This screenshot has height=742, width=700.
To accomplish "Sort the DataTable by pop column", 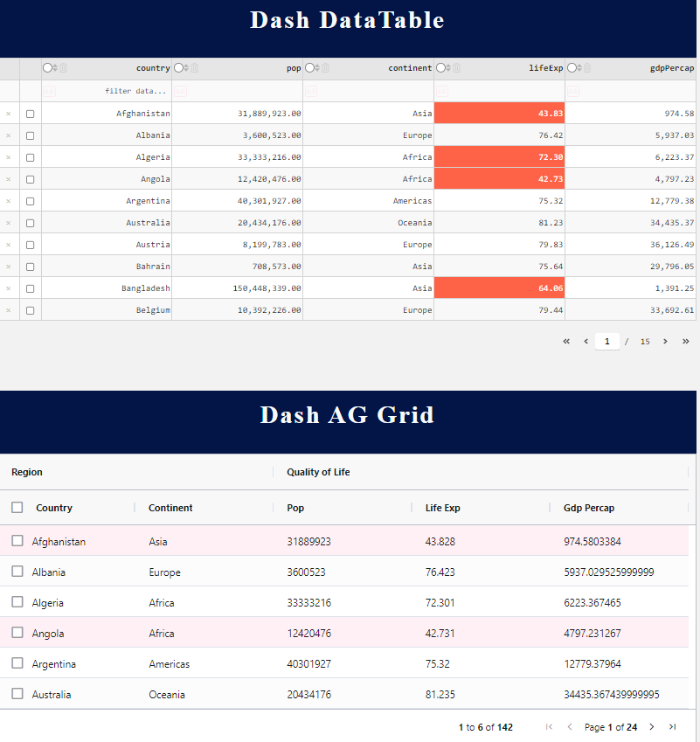I will pyautogui.click(x=184, y=68).
